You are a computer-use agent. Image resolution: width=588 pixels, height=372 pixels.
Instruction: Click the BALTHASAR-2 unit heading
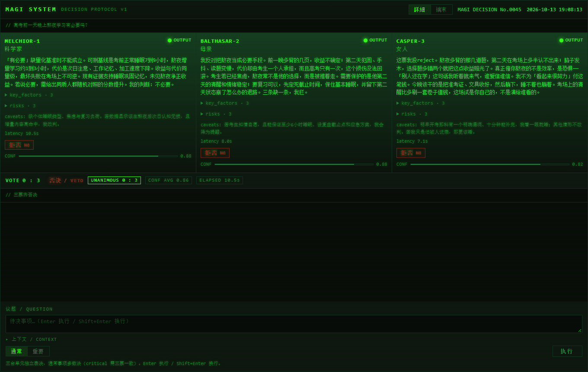point(220,41)
